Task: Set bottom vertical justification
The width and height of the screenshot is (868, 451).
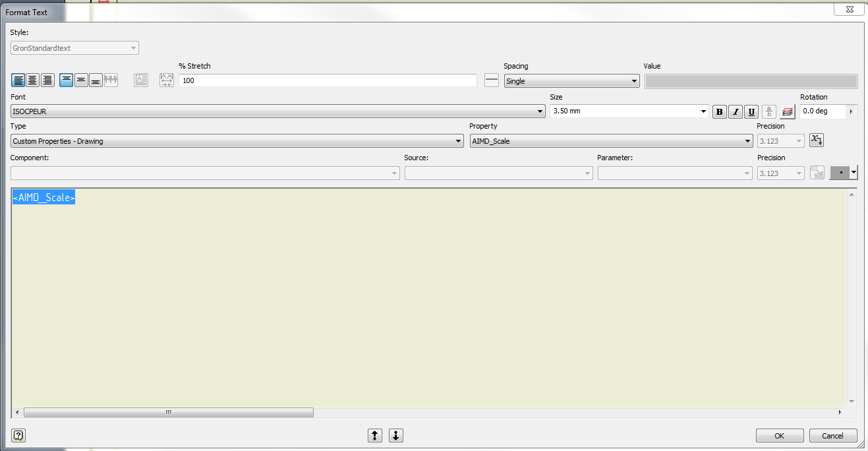Action: tap(96, 80)
